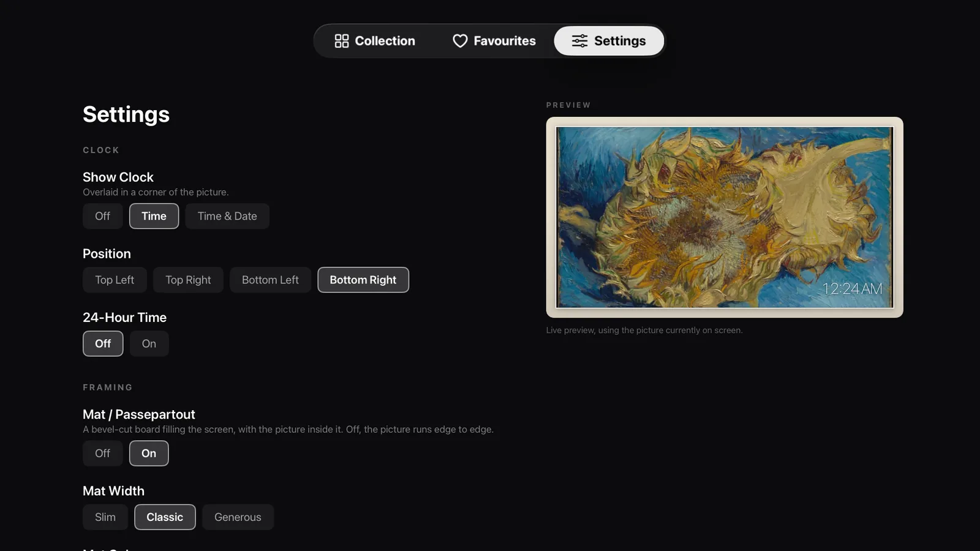
Task: Open the Collection tab
Action: (x=375, y=41)
